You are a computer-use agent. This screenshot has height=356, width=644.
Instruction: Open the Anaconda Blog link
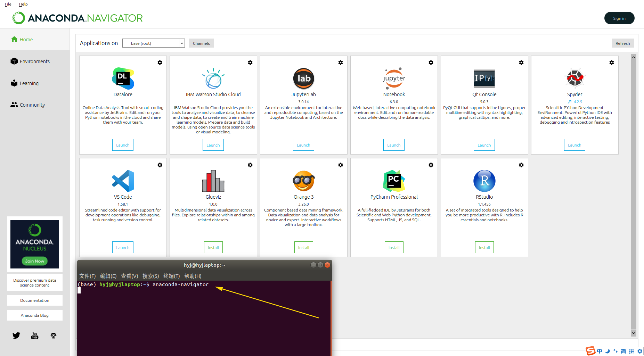pos(35,315)
